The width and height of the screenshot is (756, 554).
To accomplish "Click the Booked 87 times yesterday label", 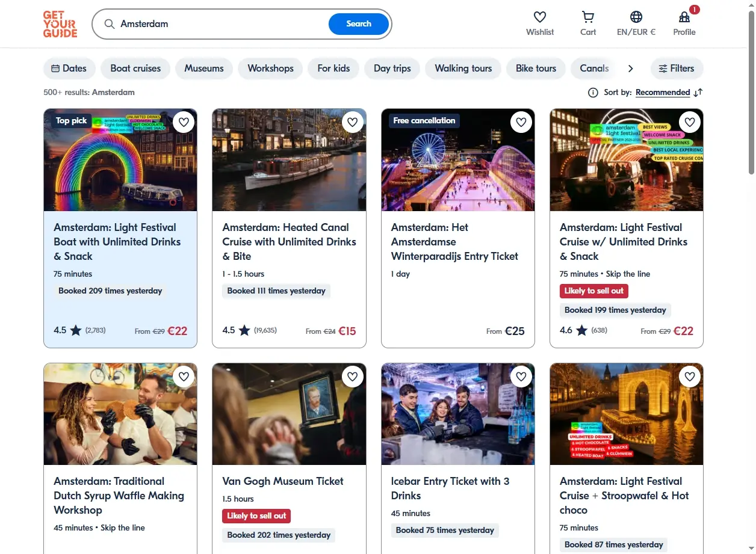I will point(613,545).
